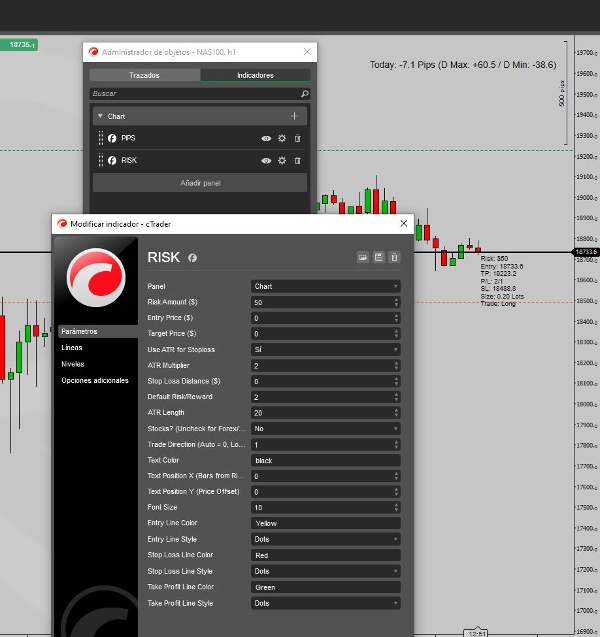Click the Text Position X value field
Image resolution: width=600 pixels, height=637 pixels.
pos(326,476)
